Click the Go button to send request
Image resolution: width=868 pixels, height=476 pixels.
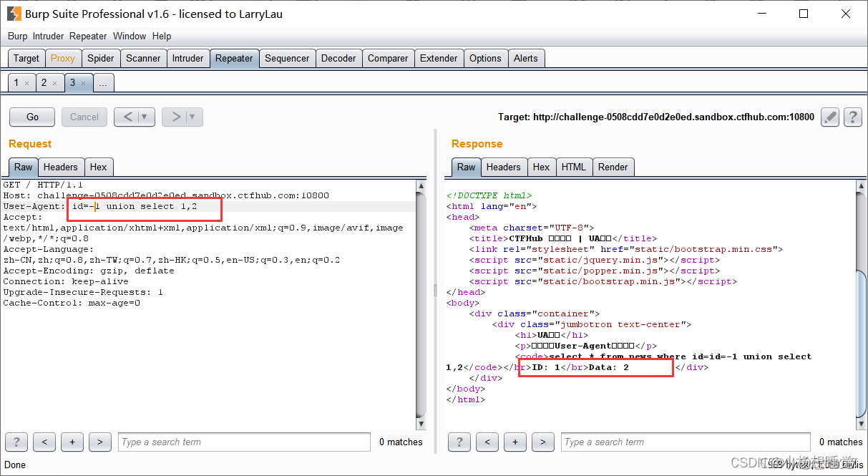pyautogui.click(x=33, y=117)
